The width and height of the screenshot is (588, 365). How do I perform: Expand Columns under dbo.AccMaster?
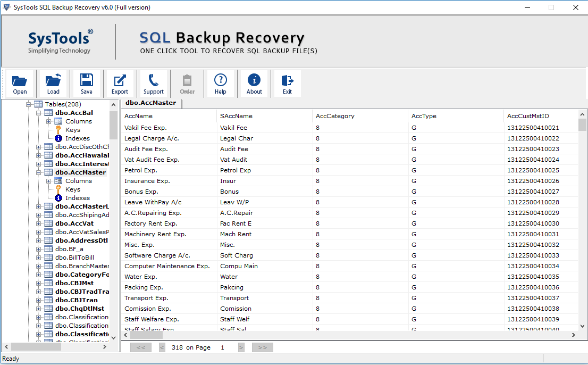point(49,181)
